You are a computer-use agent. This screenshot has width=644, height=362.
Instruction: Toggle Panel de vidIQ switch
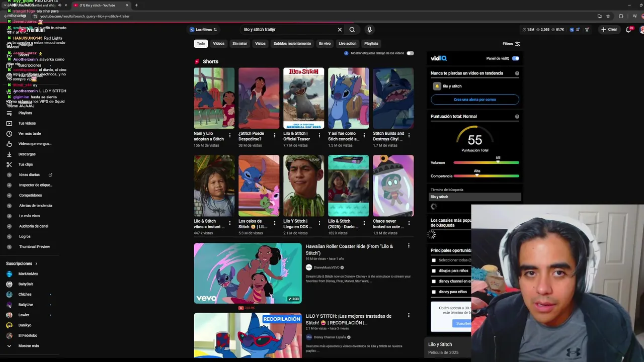(x=515, y=58)
